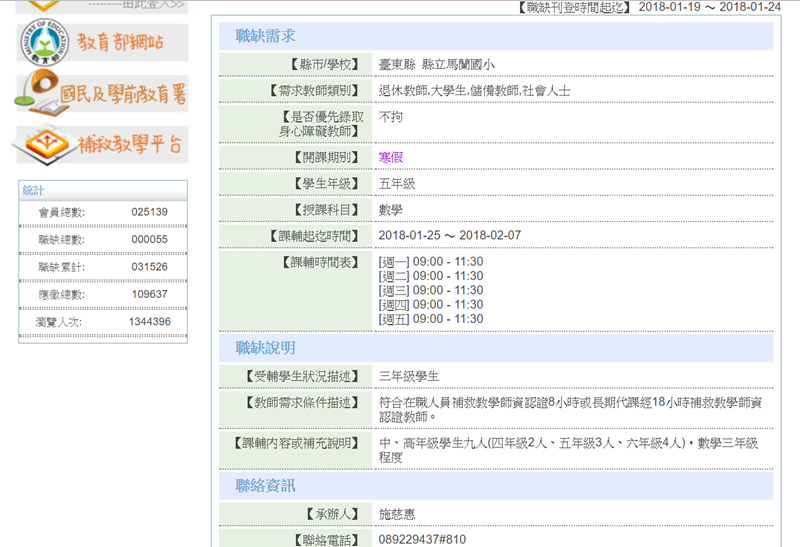Viewport: 800px width, 547px height.
Task: Select the 職缺需求 section header
Action: pos(265,36)
